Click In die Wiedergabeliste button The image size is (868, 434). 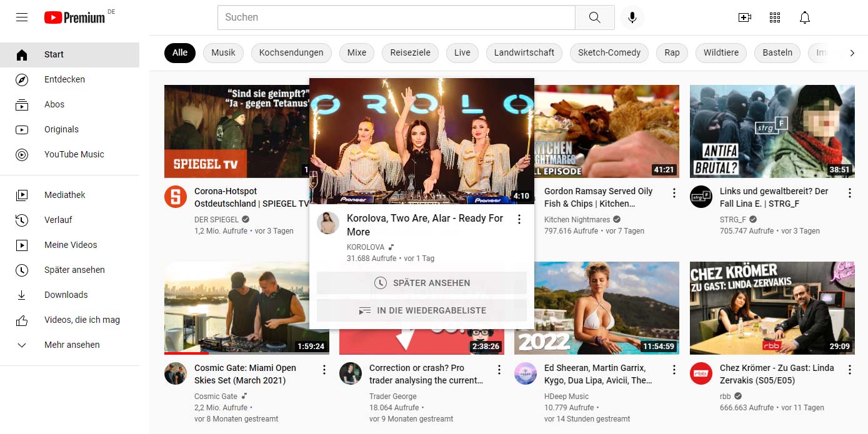click(x=422, y=310)
